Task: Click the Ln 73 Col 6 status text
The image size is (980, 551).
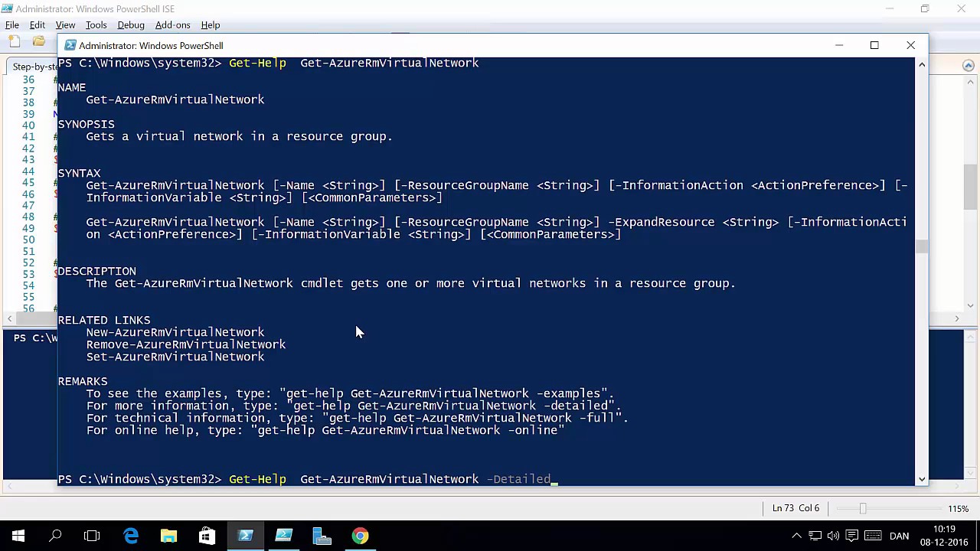Action: click(795, 508)
